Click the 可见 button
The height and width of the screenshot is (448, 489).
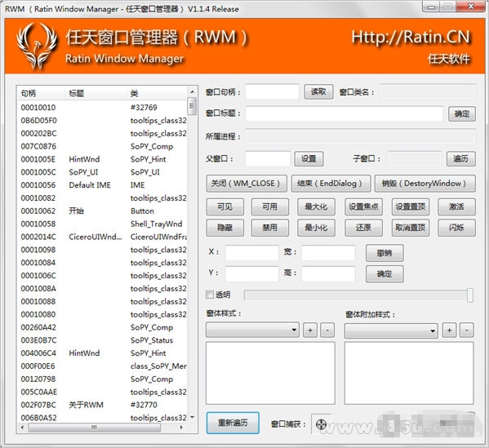224,206
